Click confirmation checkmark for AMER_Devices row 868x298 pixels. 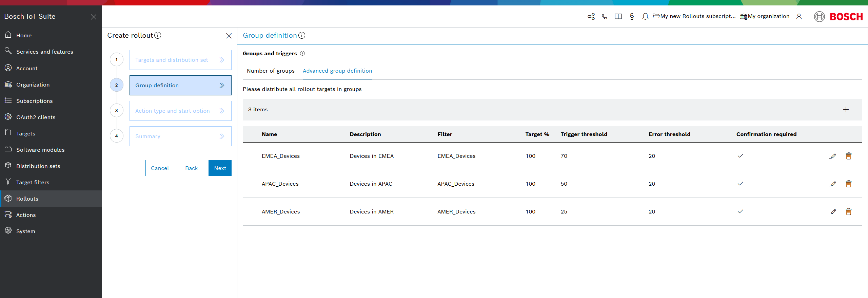pos(740,212)
